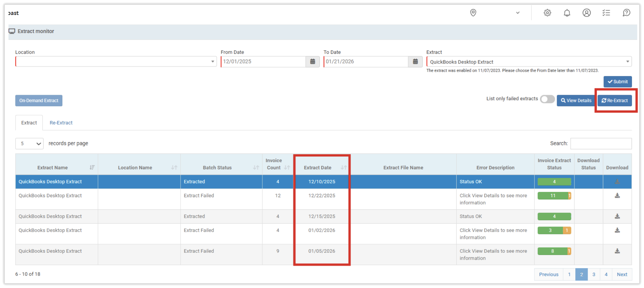Switch to the Re-Extract tab
The width and height of the screenshot is (644, 288).
pos(61,123)
